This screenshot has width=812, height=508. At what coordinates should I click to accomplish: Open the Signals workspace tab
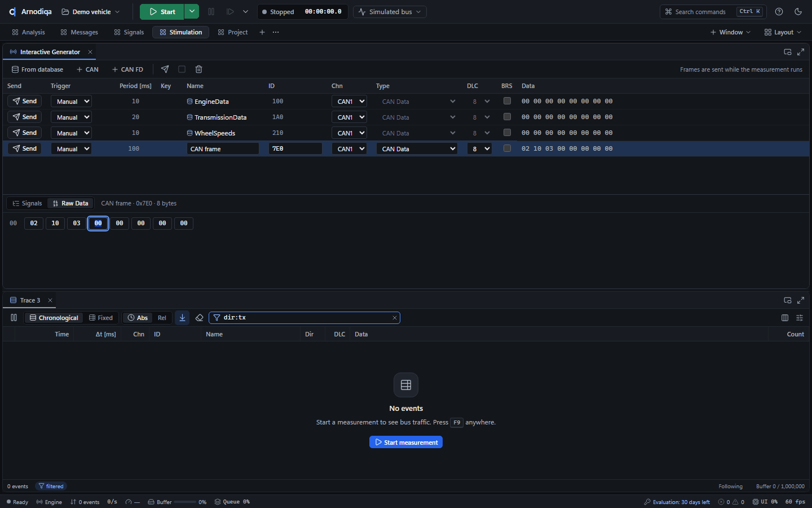pos(129,32)
